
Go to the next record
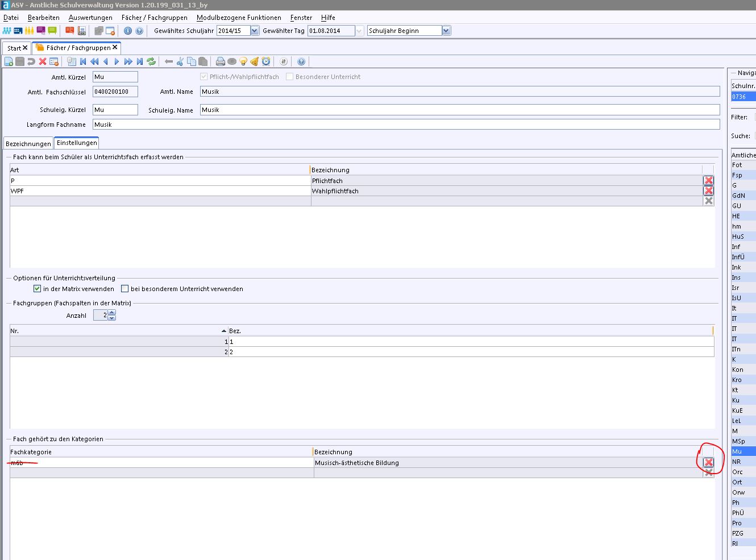pyautogui.click(x=117, y=61)
